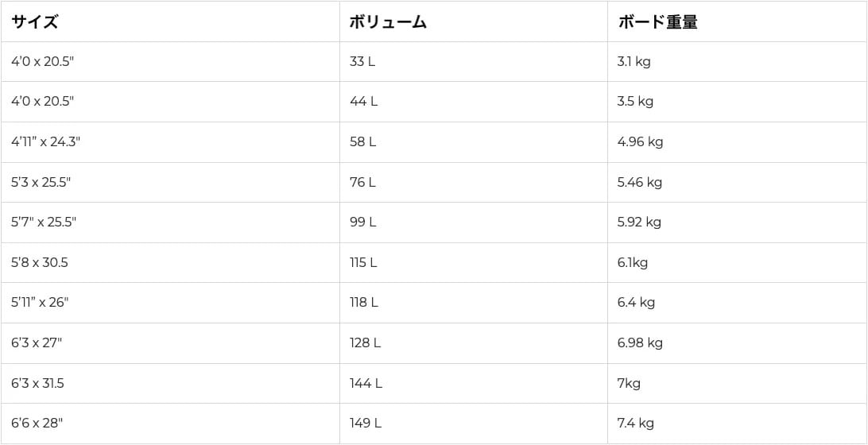Select the 118 L volume cell
Image resolution: width=868 pixels, height=445 pixels.
473,303
